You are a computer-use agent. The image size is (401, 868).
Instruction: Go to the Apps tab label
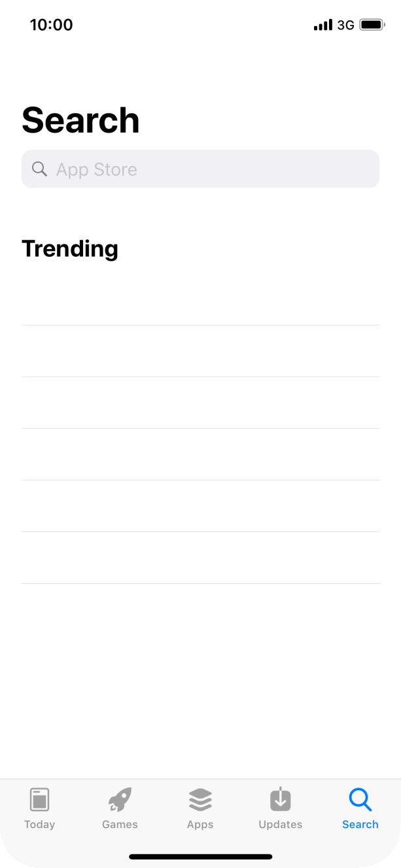pos(200,824)
